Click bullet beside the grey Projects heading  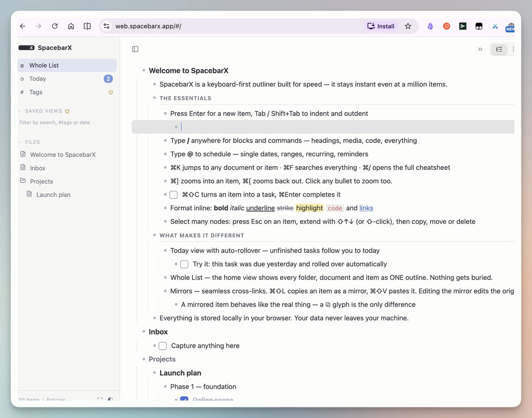(144, 359)
